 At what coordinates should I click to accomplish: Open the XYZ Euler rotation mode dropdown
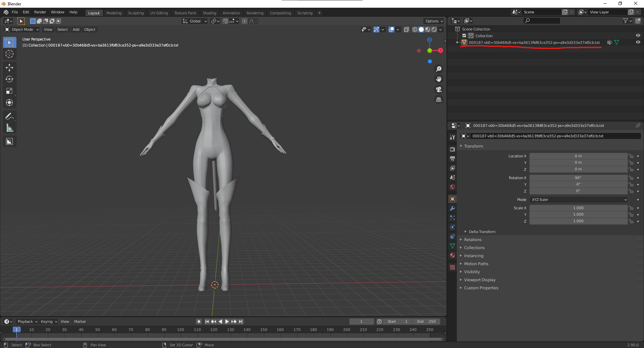coord(579,200)
